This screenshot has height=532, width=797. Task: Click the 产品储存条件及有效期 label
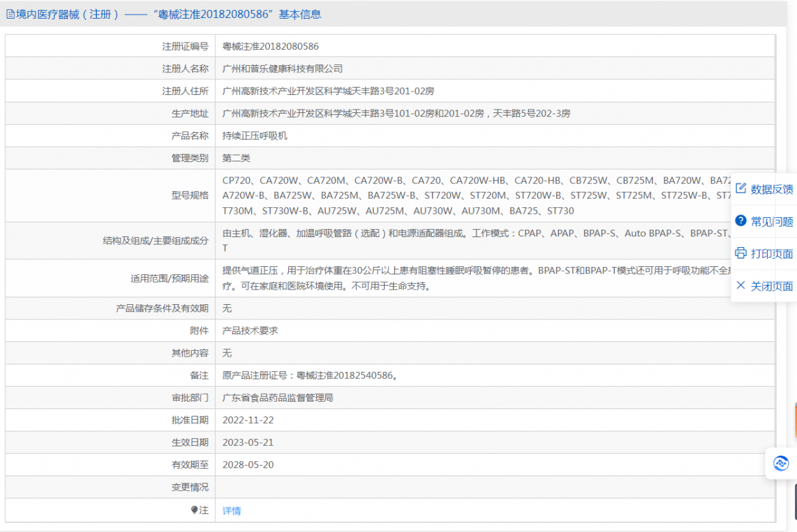[162, 308]
